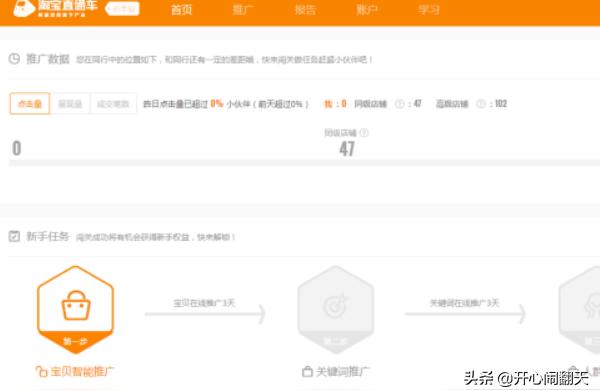
Task: Click the white version badge beside the logo
Action: (x=122, y=9)
